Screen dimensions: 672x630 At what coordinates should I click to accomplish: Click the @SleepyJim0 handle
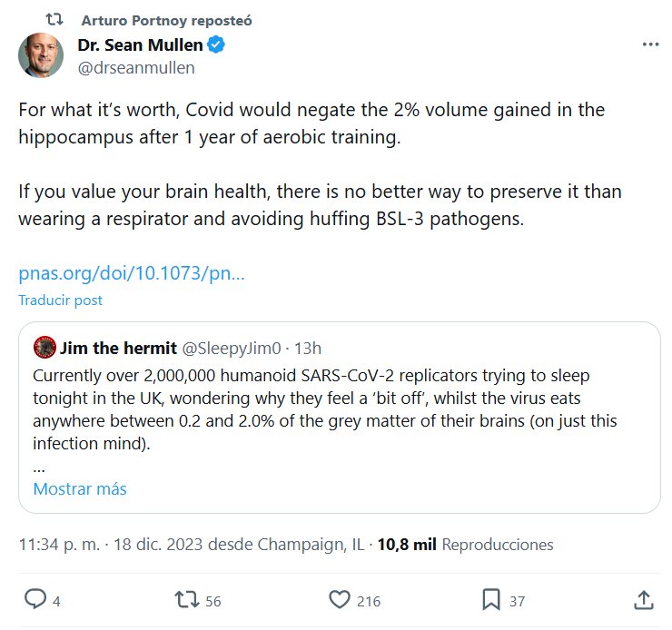point(234,348)
